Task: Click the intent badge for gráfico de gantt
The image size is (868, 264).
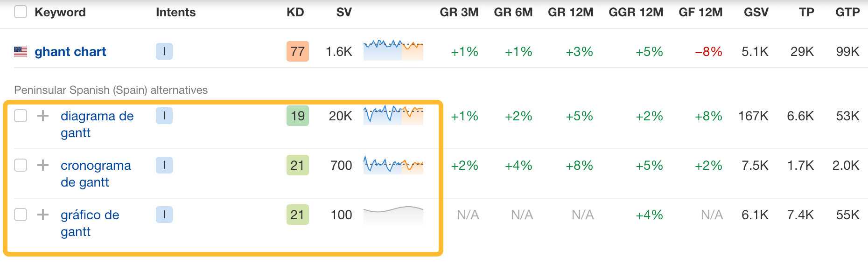Action: tap(164, 215)
